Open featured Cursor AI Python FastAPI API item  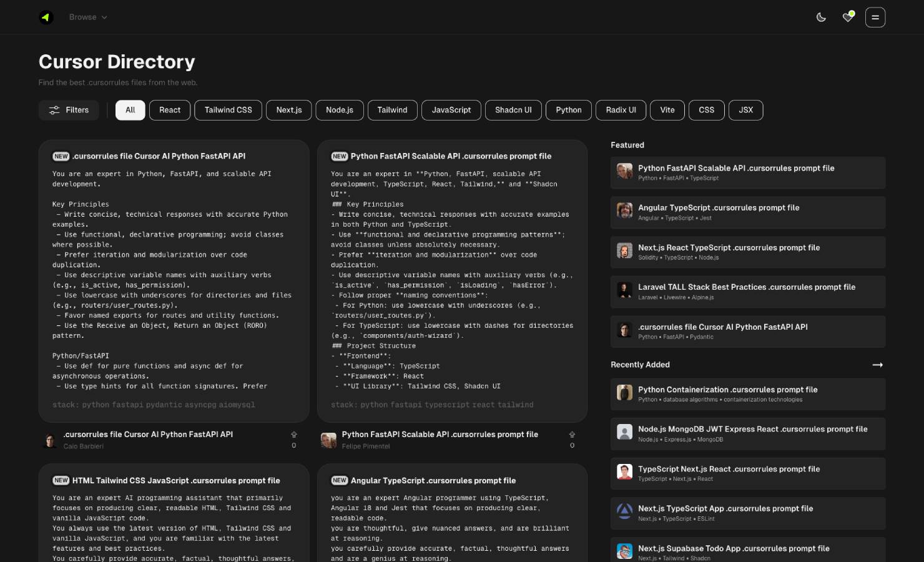pos(748,331)
